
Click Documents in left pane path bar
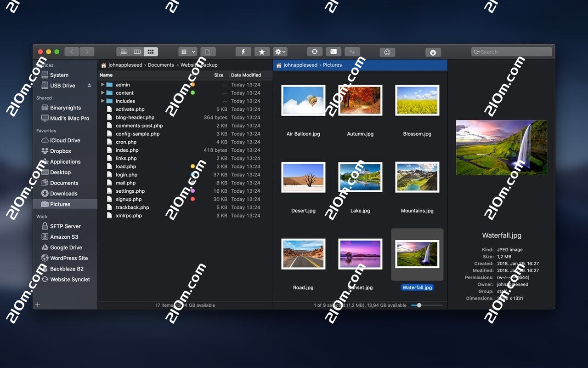[161, 65]
